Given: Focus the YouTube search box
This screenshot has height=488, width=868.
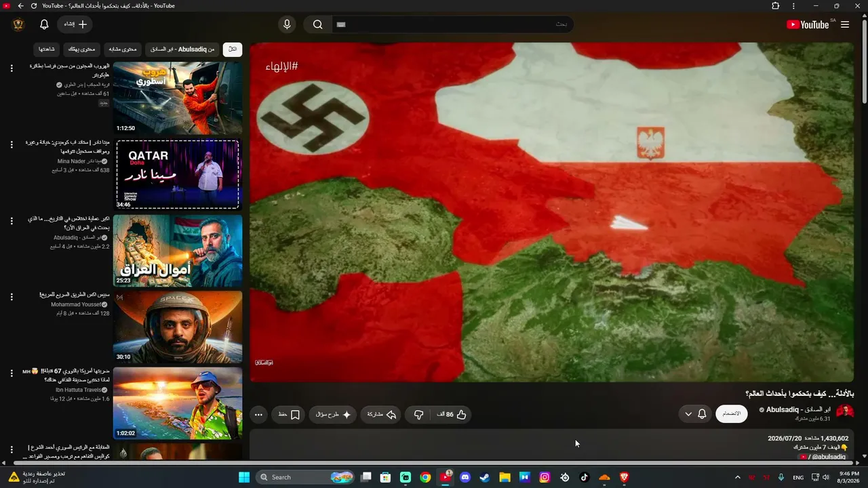Looking at the screenshot, I should 452,24.
